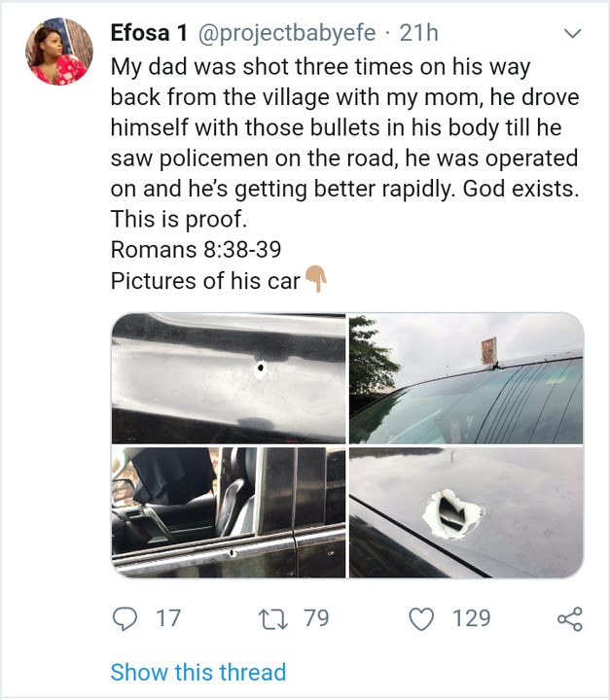610x700 pixels.
Task: Like the tweet with the heart icon
Action: tap(420, 618)
